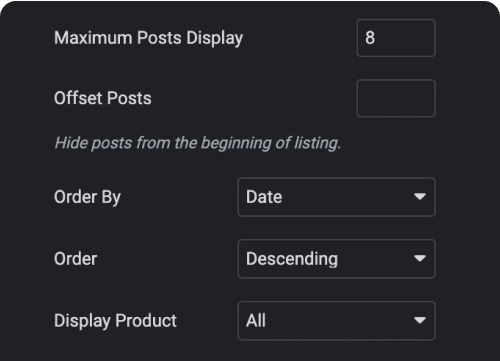Click the Order By label text
The width and height of the screenshot is (500, 361).
click(x=87, y=197)
